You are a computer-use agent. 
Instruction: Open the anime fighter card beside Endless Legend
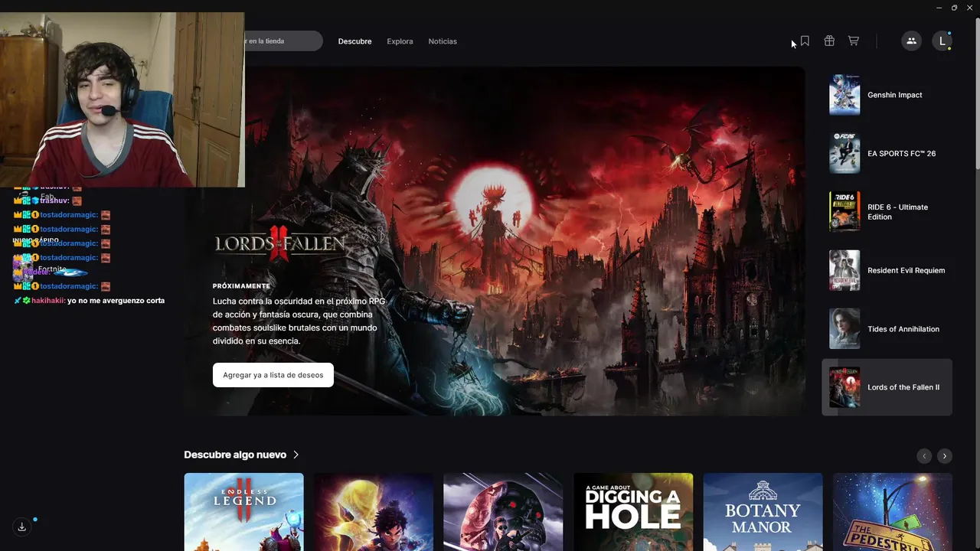click(x=374, y=512)
